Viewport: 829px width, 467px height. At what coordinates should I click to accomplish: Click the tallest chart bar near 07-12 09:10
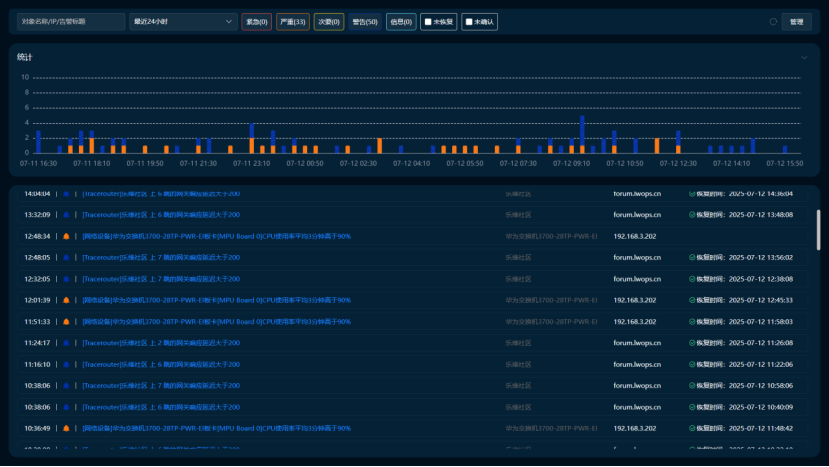582,134
